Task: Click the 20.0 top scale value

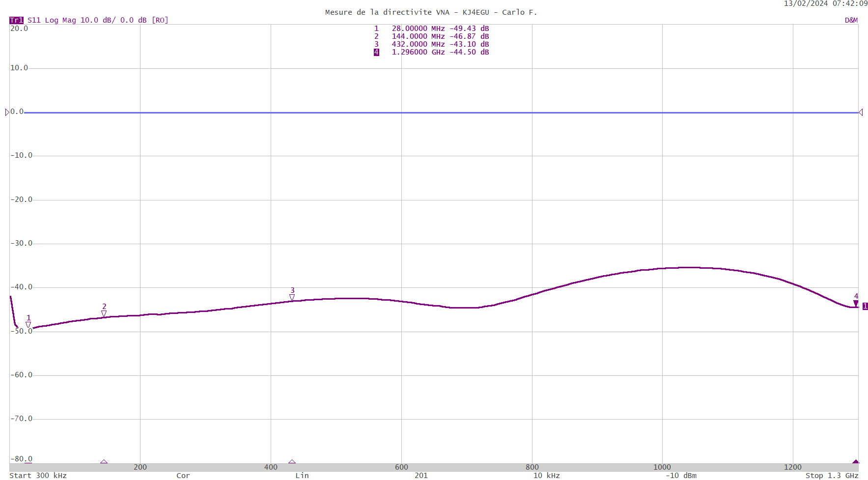Action: 19,28
